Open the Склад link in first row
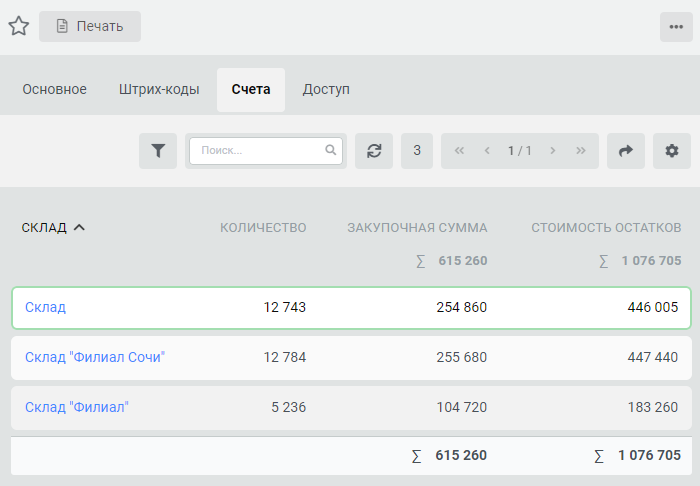 (46, 307)
